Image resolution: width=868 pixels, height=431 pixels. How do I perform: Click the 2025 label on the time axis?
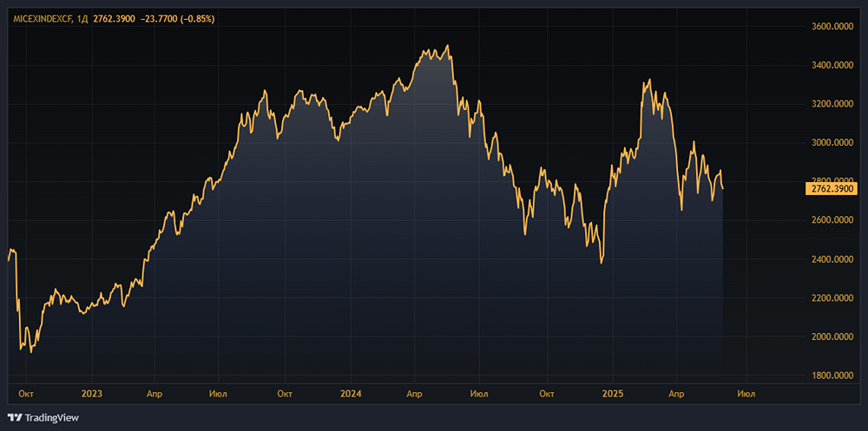coord(612,394)
